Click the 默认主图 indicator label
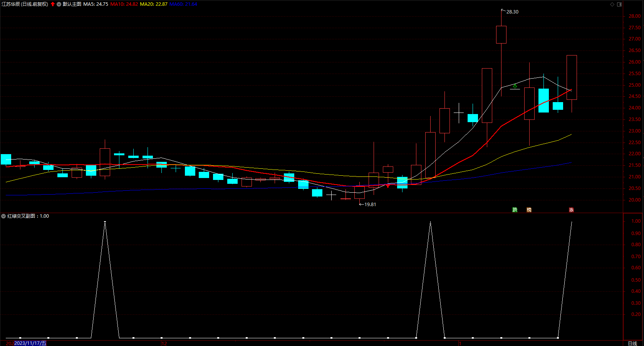This screenshot has height=346, width=644. click(72, 4)
